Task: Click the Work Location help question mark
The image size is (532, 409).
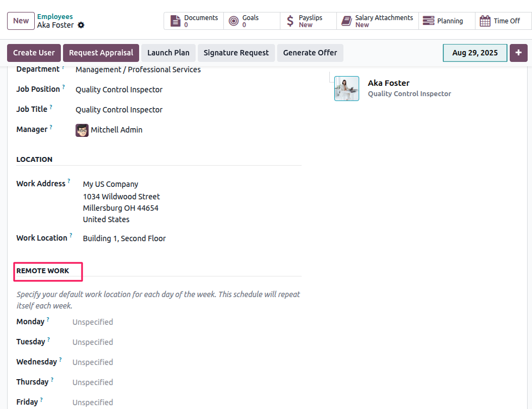Action: 71,235
